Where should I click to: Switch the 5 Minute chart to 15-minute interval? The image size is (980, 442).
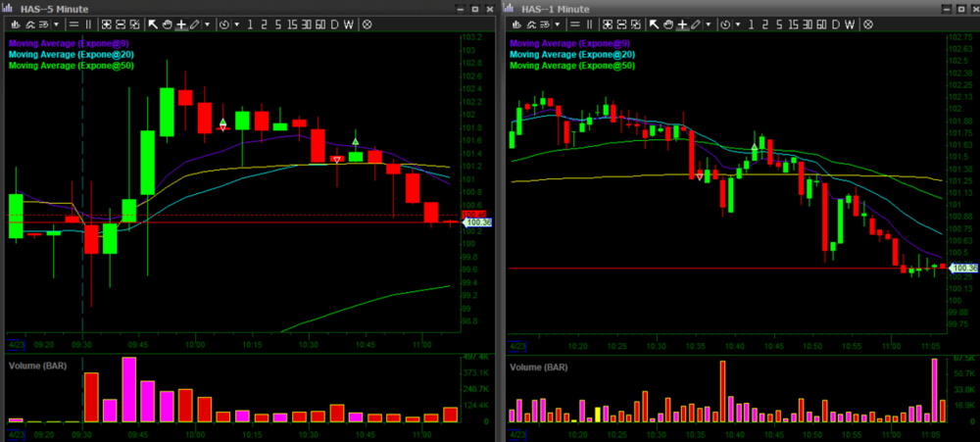pos(293,24)
